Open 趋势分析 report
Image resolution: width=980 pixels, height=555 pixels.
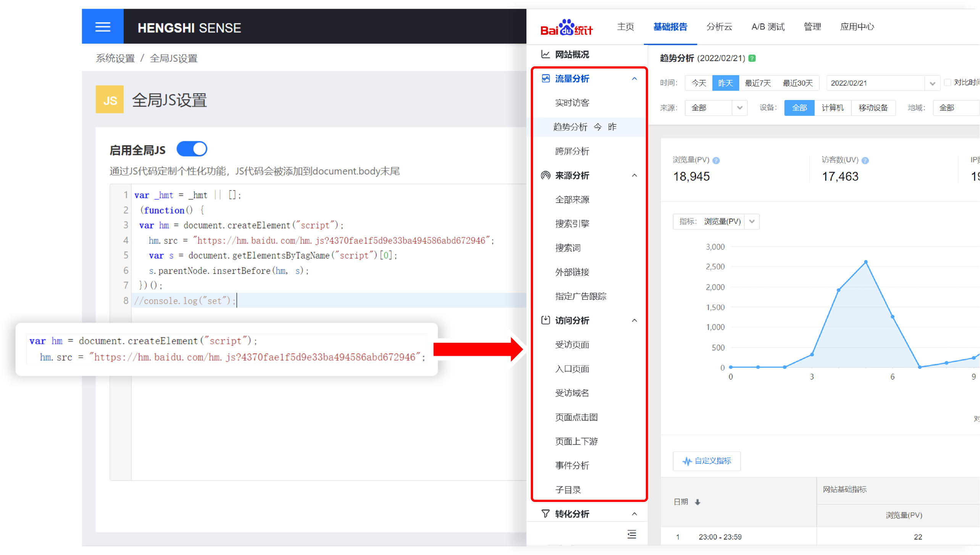coord(570,127)
